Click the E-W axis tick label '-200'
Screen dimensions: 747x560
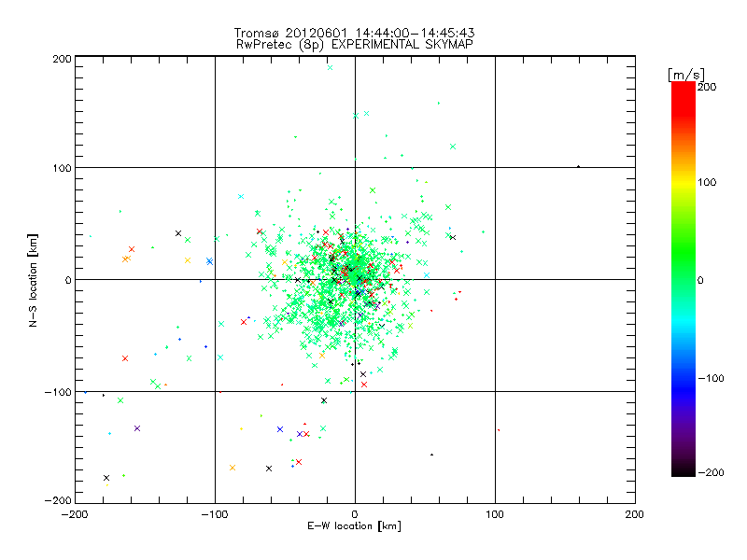[75, 514]
